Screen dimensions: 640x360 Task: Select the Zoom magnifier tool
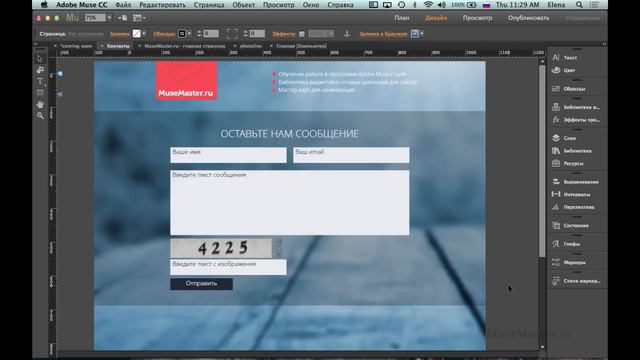pyautogui.click(x=40, y=116)
